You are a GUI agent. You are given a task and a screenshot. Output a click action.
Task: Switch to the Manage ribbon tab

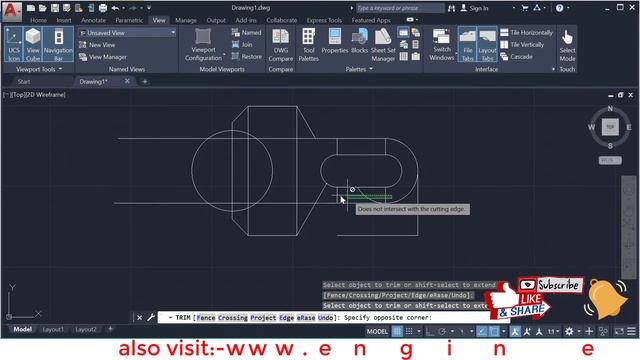point(186,20)
